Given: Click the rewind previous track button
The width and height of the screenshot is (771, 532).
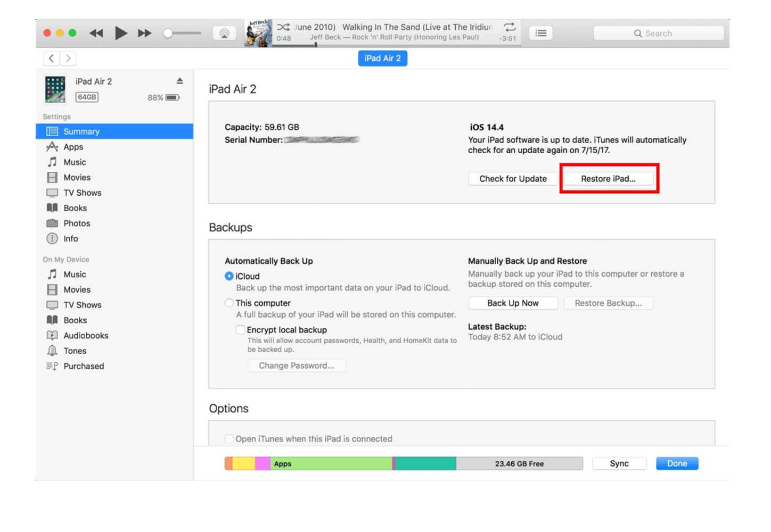Looking at the screenshot, I should coord(96,33).
